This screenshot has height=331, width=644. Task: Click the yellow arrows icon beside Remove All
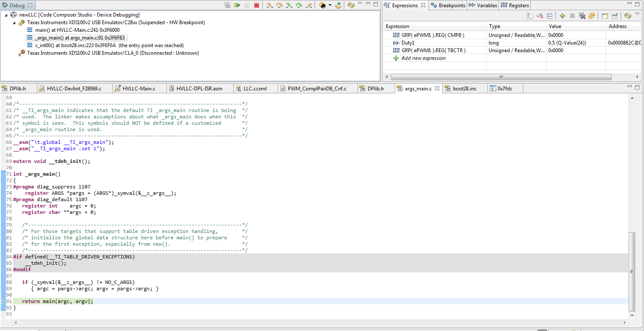pyautogui.click(x=591, y=16)
